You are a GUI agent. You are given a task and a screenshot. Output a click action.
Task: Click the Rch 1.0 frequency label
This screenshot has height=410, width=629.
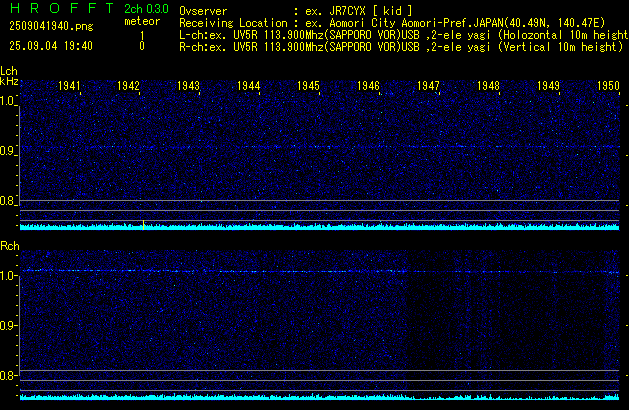(x=8, y=276)
